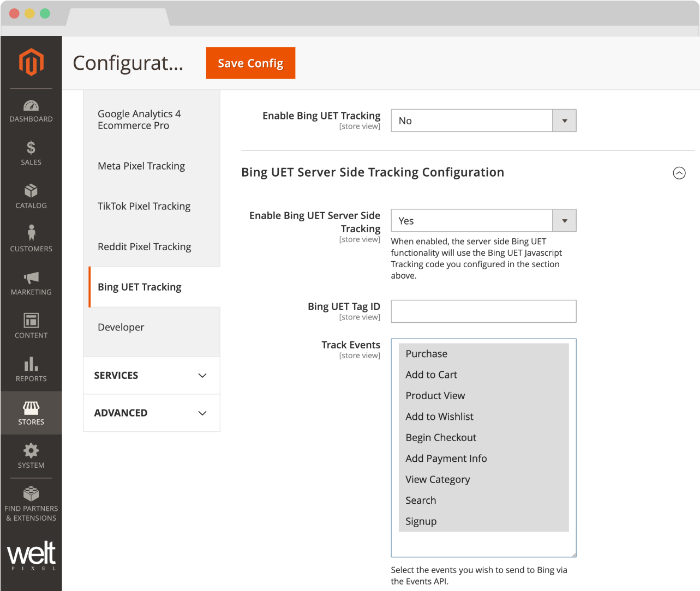Open Find Partners & Extensions
This screenshot has width=700, height=591.
(x=31, y=504)
